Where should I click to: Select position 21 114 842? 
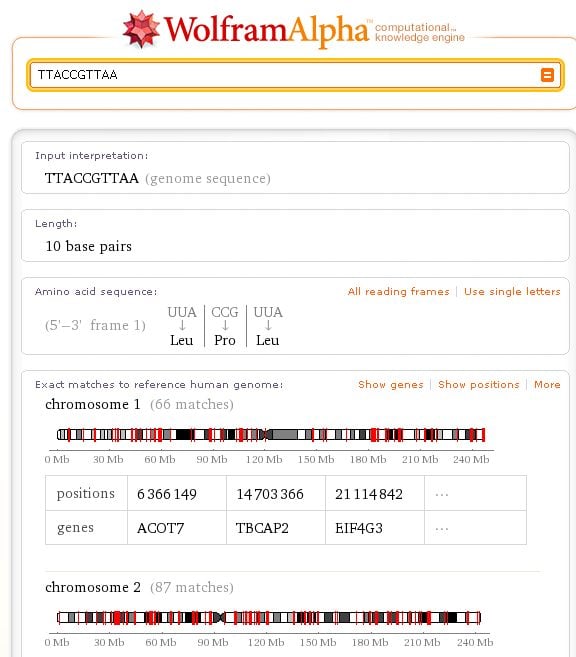pos(369,494)
